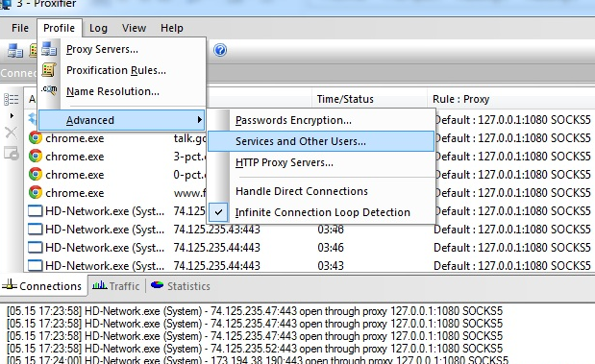Open the File menu
Viewport: 595px width, 364px height.
click(20, 28)
